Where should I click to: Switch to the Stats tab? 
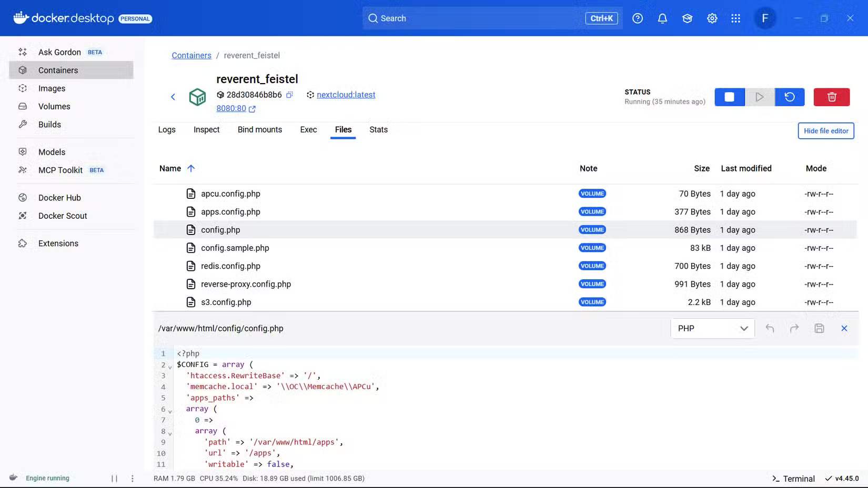[378, 129]
